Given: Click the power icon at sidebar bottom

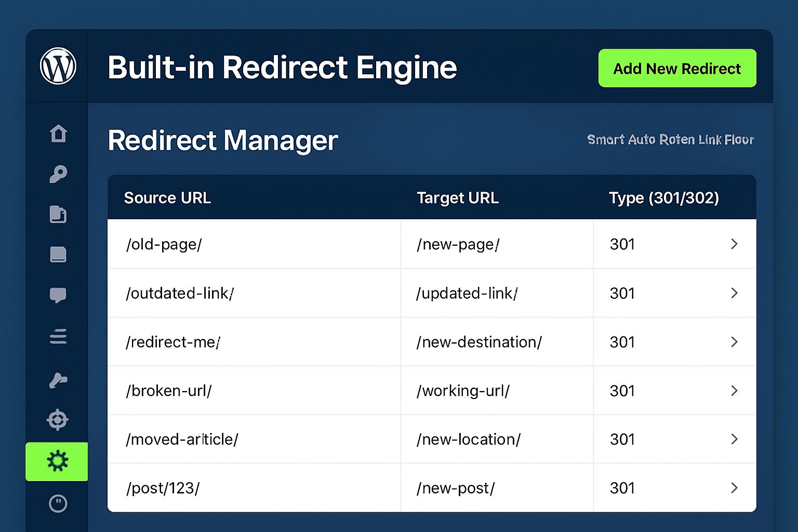Looking at the screenshot, I should click(x=58, y=503).
